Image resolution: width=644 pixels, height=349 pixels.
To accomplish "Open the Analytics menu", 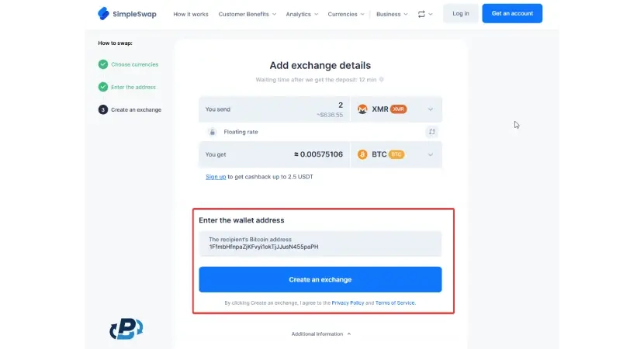I will tap(302, 14).
